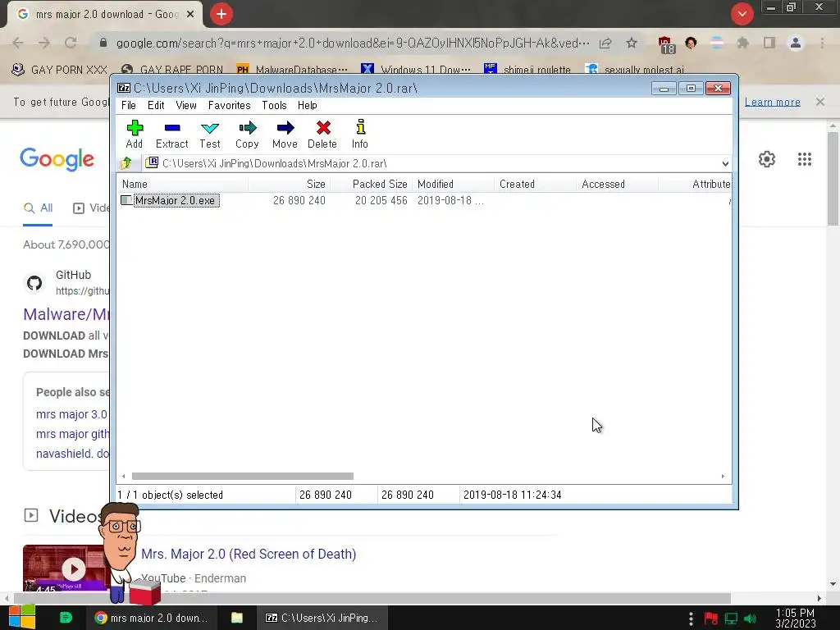Reload the Chrome page
The height and width of the screenshot is (630, 840).
coord(71,43)
